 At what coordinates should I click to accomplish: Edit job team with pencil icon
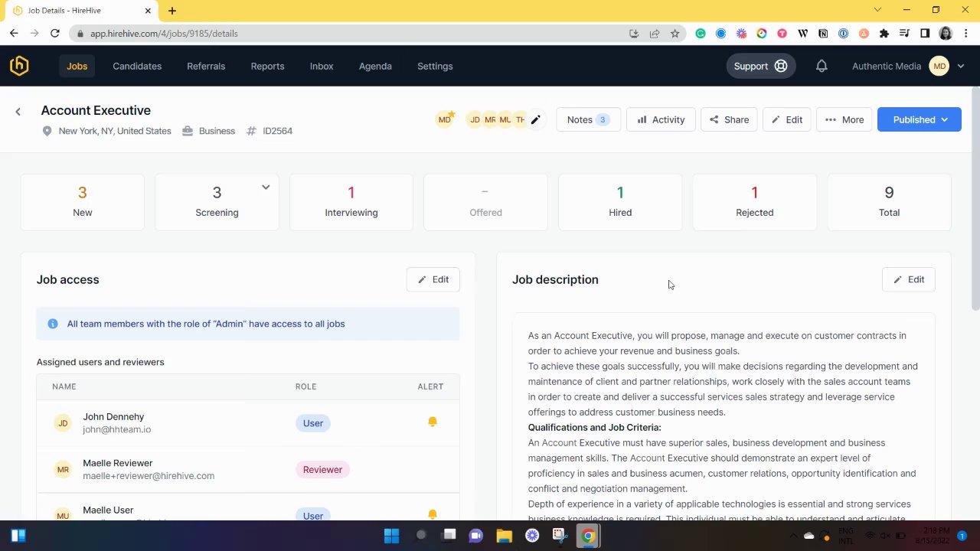pos(535,119)
